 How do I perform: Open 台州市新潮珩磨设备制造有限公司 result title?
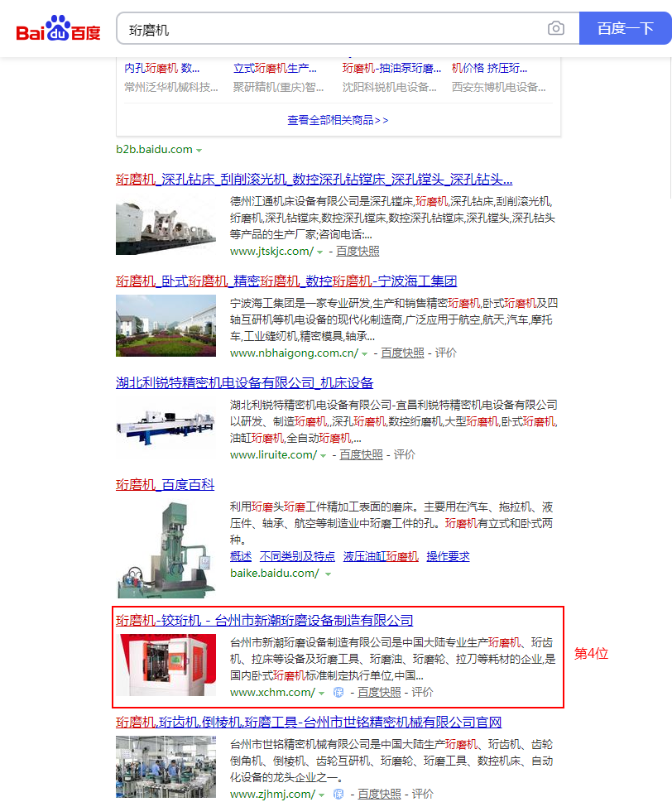264,621
